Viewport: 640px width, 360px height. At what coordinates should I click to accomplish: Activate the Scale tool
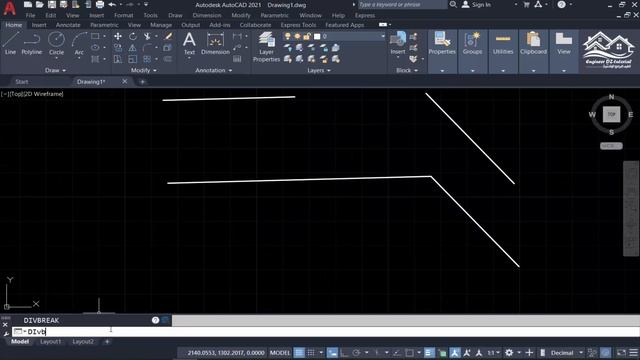pos(133,59)
